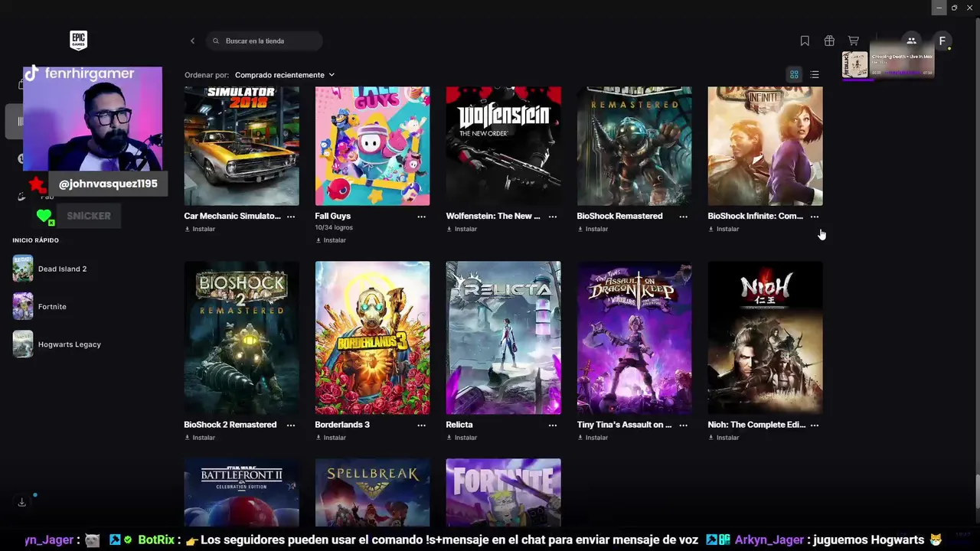This screenshot has height=551, width=980.
Task: Go back with the left arrow
Action: 192,41
